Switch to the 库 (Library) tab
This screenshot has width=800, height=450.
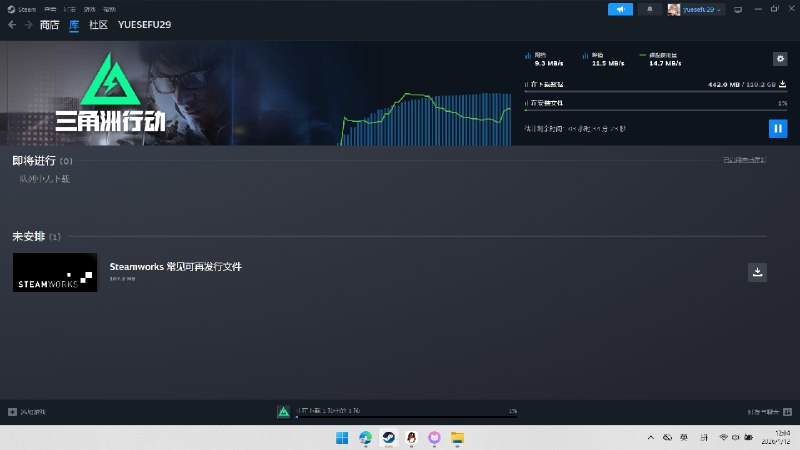click(x=74, y=25)
